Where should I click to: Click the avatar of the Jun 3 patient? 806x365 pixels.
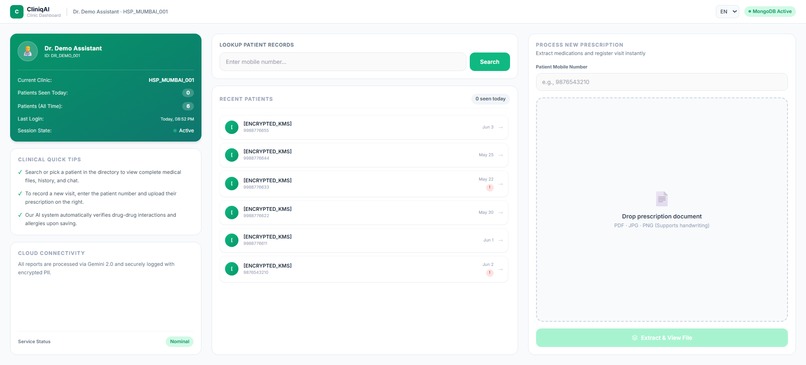[x=231, y=127]
